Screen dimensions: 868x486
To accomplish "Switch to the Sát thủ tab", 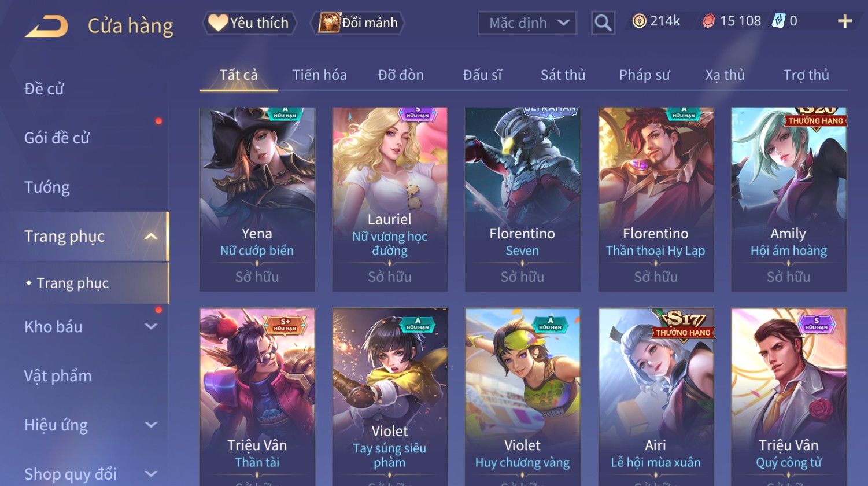I will pyautogui.click(x=563, y=75).
